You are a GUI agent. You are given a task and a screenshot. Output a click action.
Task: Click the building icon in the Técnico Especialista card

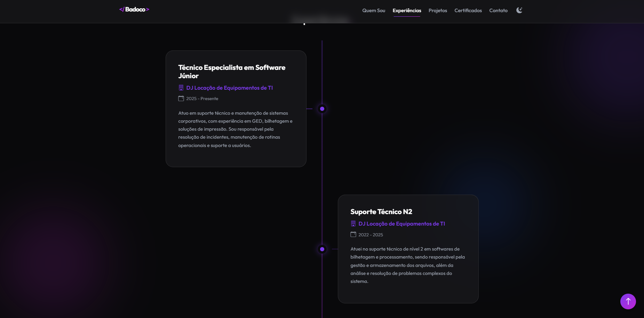(x=181, y=88)
